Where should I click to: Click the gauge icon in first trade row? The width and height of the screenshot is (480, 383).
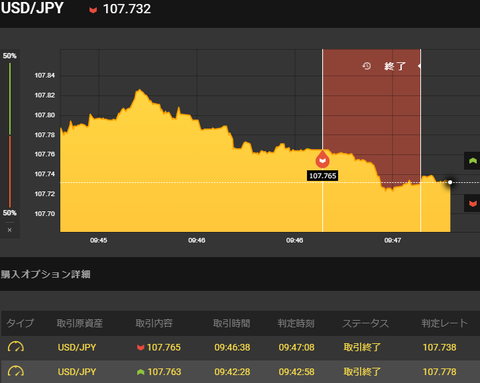pos(16,347)
